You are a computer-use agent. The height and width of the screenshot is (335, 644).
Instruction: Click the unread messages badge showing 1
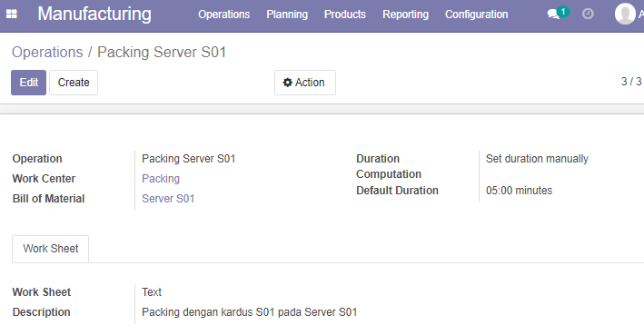click(x=563, y=12)
